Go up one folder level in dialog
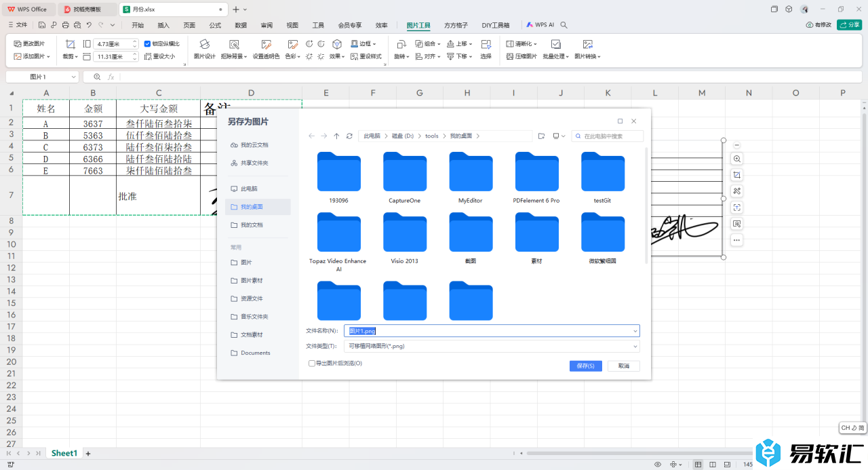 (336, 136)
